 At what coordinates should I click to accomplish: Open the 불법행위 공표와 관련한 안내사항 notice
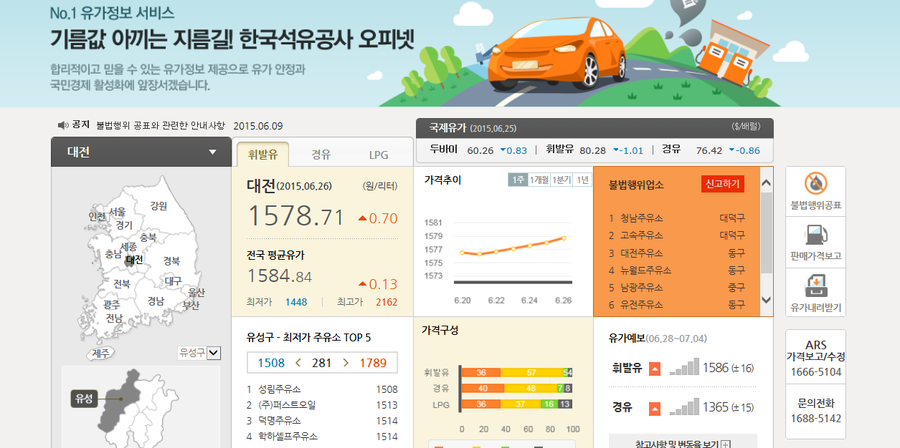point(161,126)
